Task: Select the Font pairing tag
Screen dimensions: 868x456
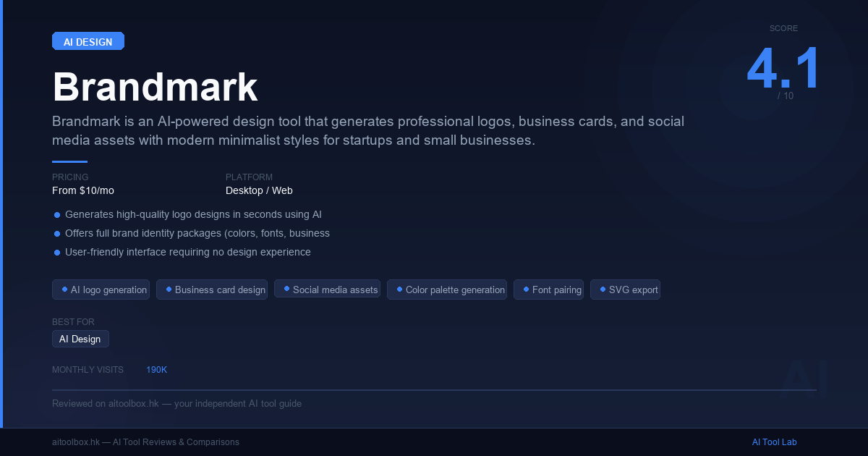Action: [x=548, y=290]
